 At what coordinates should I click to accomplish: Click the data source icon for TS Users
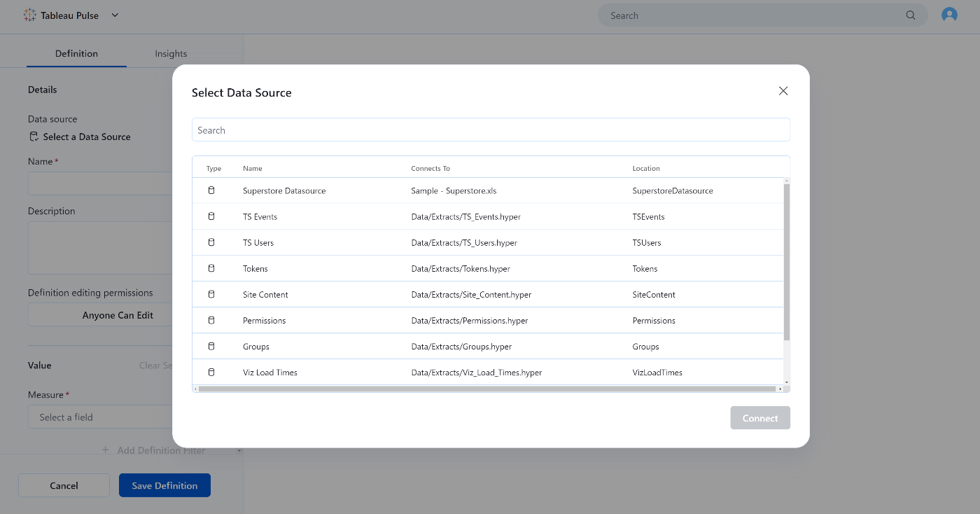coord(211,242)
